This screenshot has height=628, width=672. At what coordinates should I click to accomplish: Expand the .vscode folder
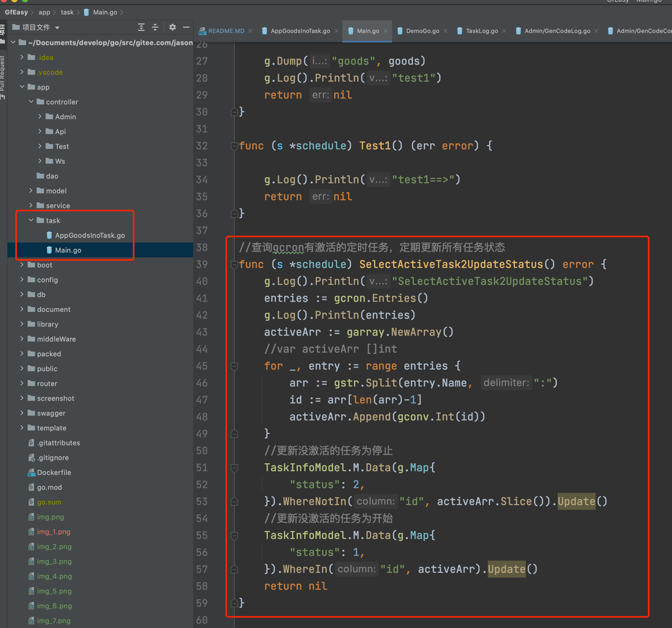(22, 72)
